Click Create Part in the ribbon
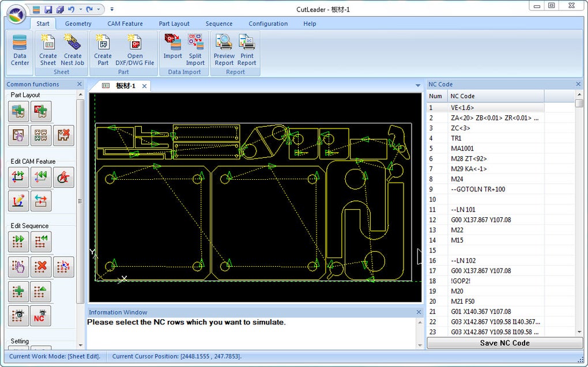Viewport: 588px width, 367px height. tap(103, 50)
